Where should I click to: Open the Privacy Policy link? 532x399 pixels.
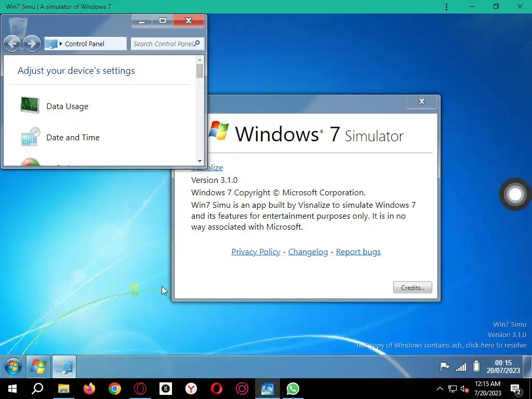point(256,252)
